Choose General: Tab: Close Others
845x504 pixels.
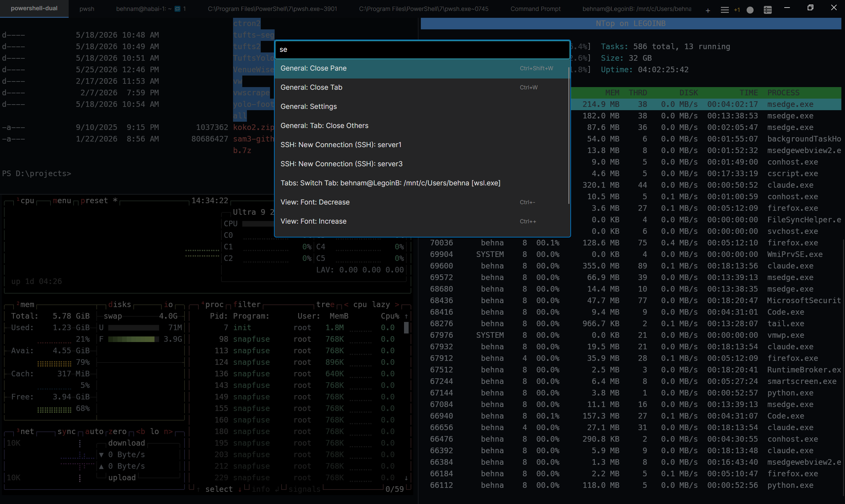421,126
